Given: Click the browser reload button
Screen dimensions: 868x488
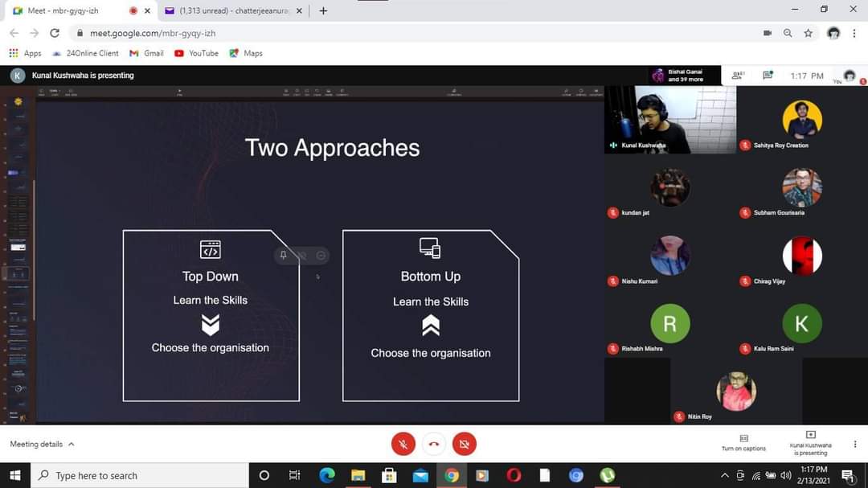Looking at the screenshot, I should (x=55, y=33).
